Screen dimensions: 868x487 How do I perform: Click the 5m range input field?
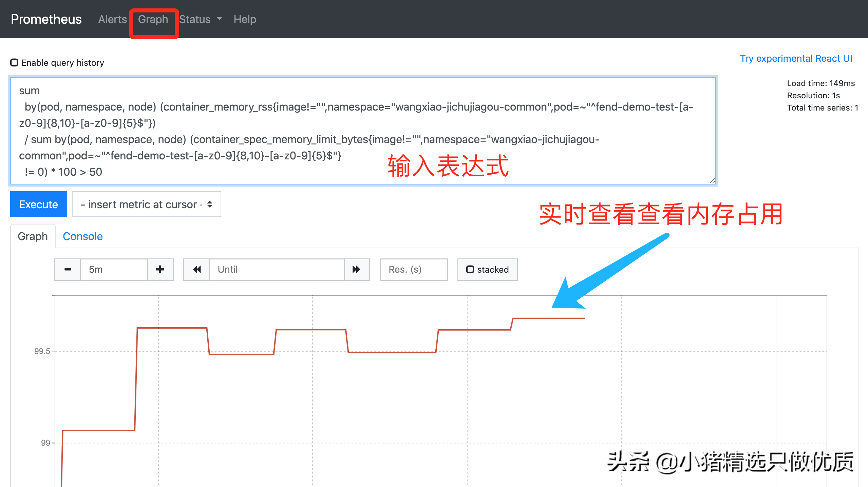point(114,270)
